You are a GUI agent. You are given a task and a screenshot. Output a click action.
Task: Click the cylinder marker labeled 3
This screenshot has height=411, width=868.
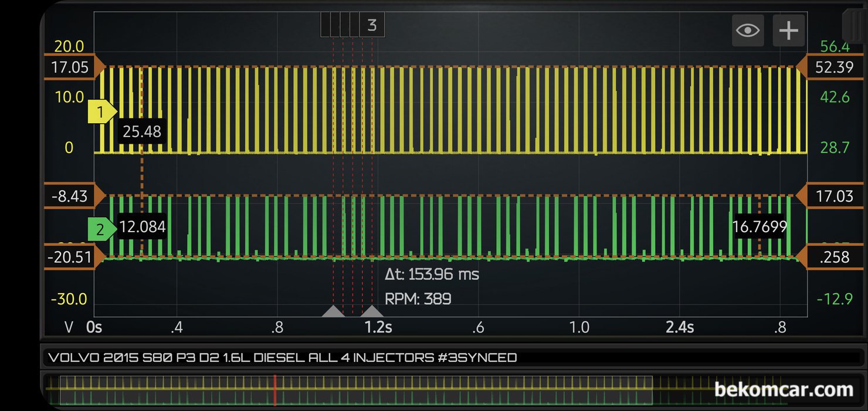372,26
